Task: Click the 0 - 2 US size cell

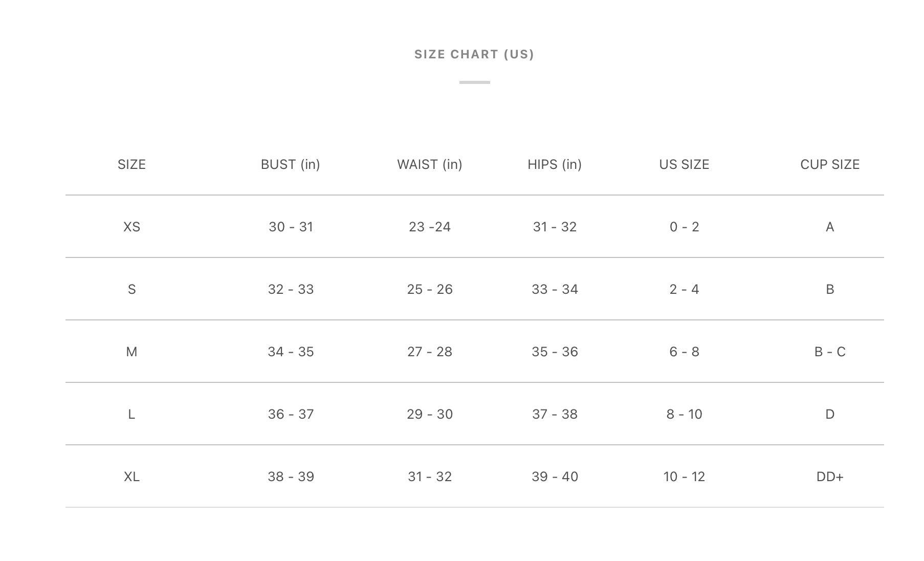Action: [x=684, y=227]
